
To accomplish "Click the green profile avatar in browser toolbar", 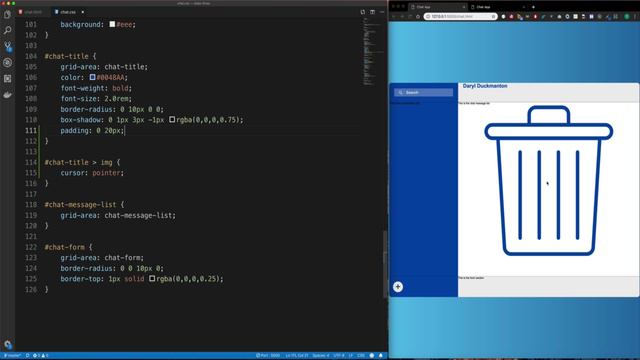I will click(627, 17).
